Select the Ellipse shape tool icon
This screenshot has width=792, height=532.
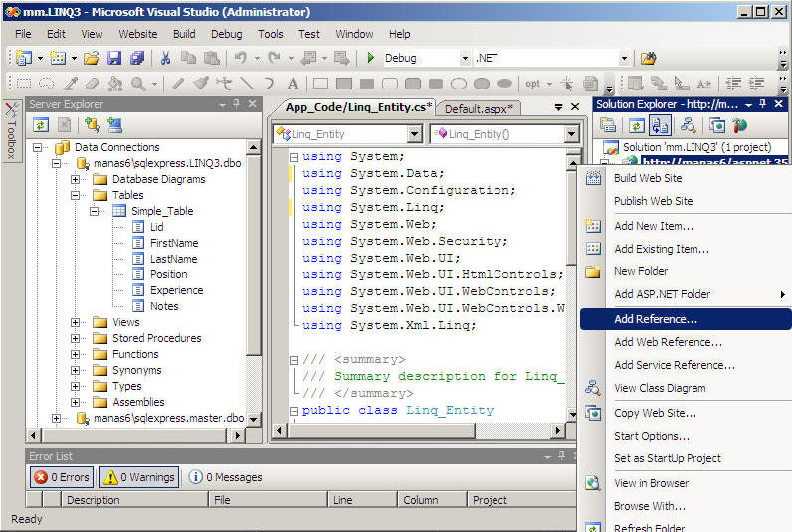[459, 84]
